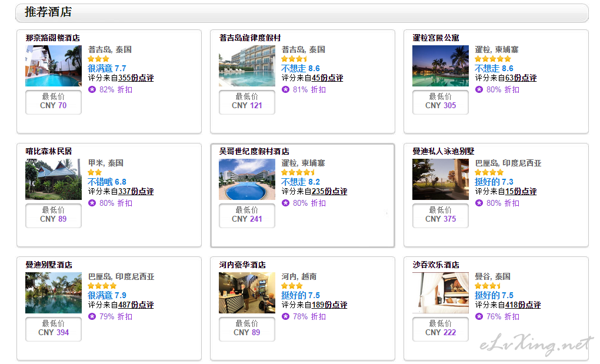Open the 曼迪别墅酒店 garden pool photo
The width and height of the screenshot is (600, 364).
coord(54,293)
